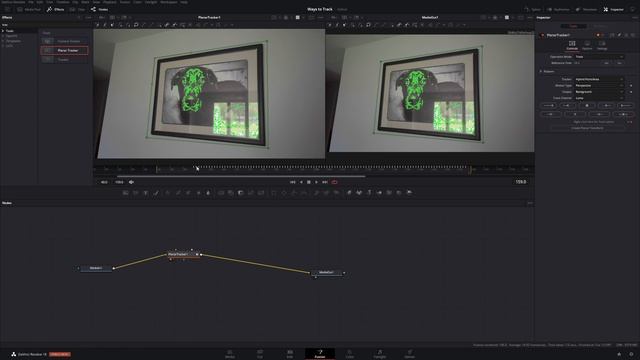Add a Text 3D node from toolbar
The image size is (640, 360).
[369, 193]
